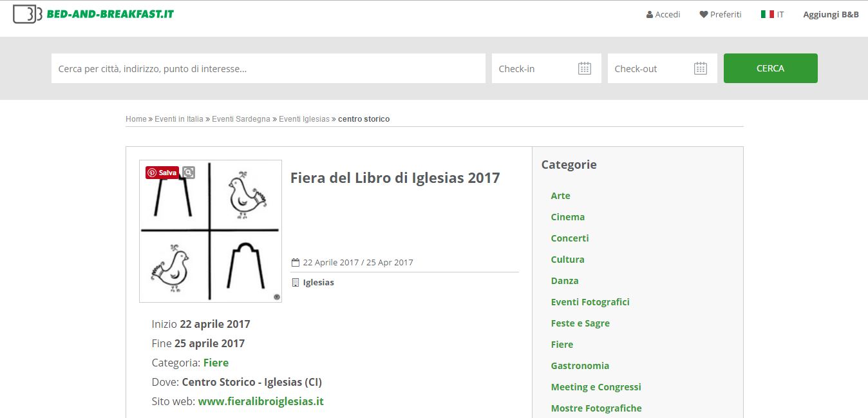This screenshot has width=868, height=418.
Task: Focus the city or address search field
Action: tap(269, 68)
